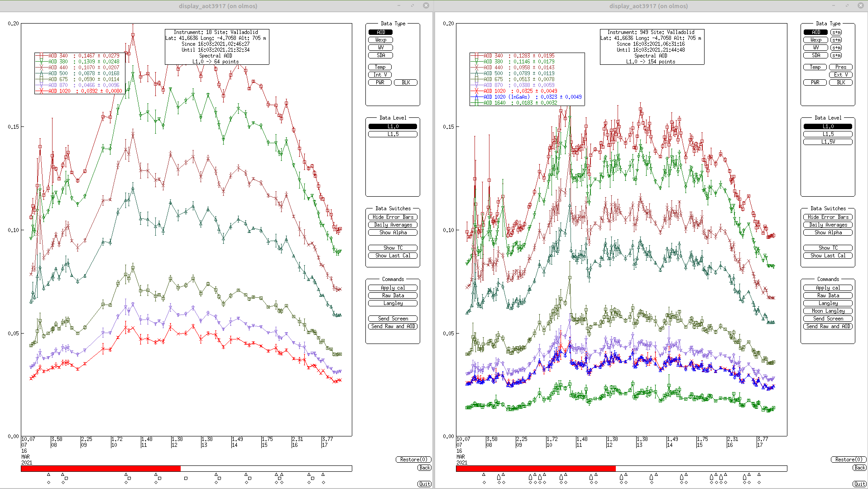
Task: Click AOD 1640 legend entry in right plot
Action: click(515, 103)
